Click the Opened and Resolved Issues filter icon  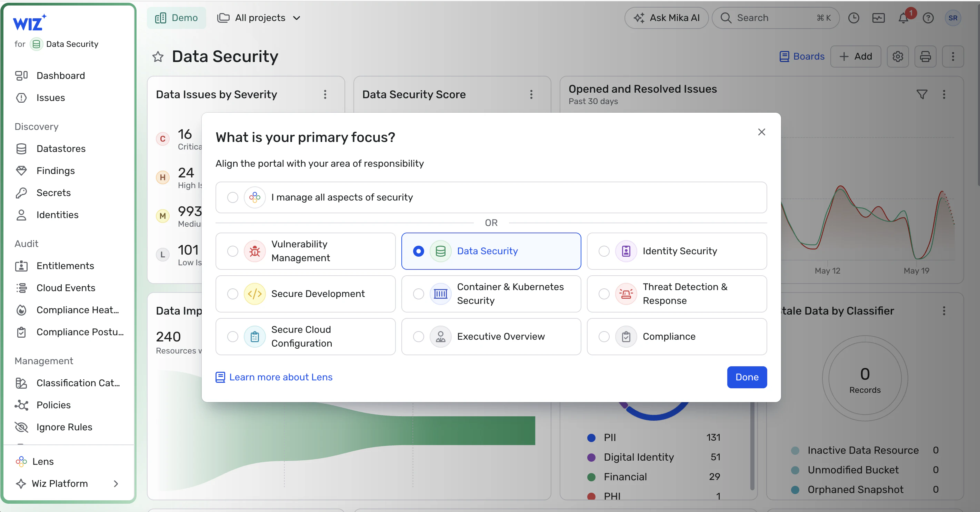[922, 94]
